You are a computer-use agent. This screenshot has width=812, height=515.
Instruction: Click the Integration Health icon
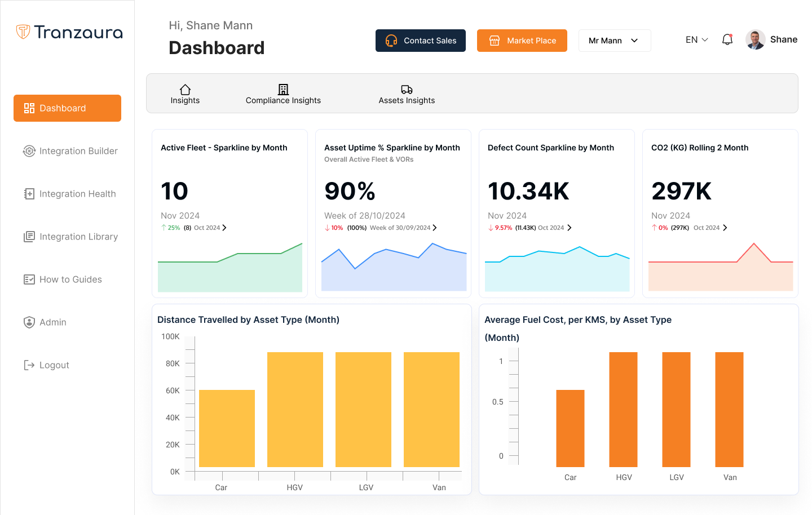pyautogui.click(x=29, y=194)
